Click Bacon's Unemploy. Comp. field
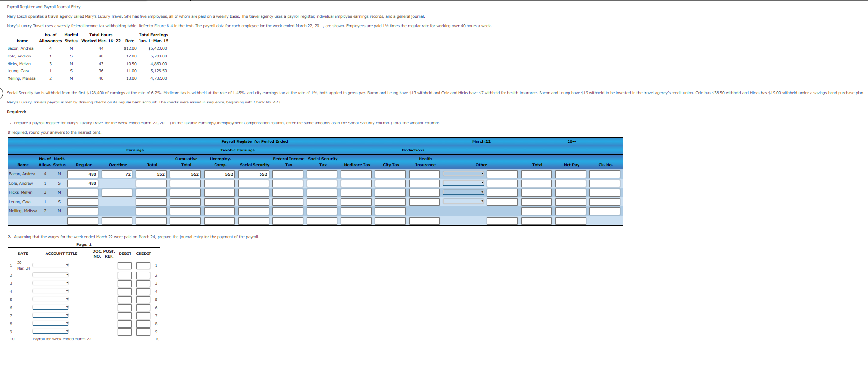 coord(219,174)
